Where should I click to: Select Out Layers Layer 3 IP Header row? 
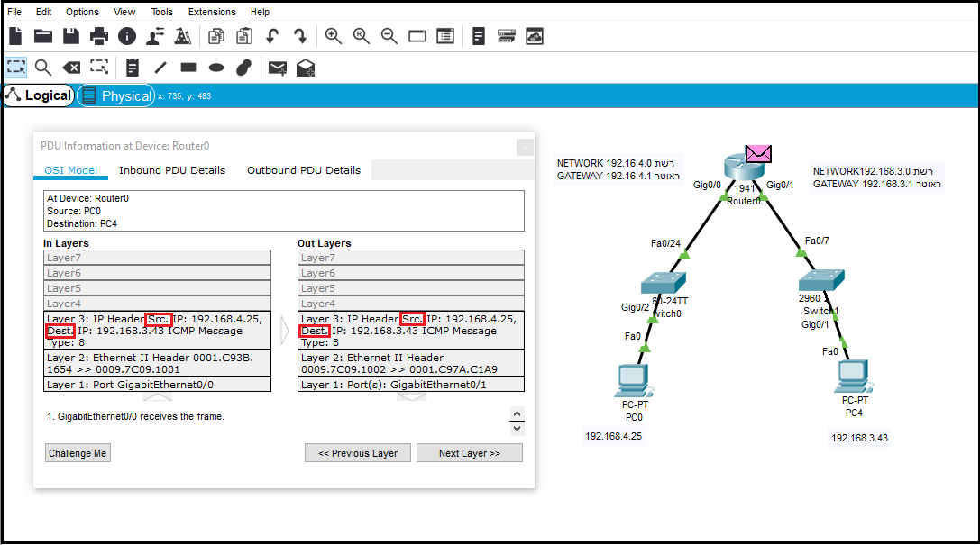[x=411, y=331]
